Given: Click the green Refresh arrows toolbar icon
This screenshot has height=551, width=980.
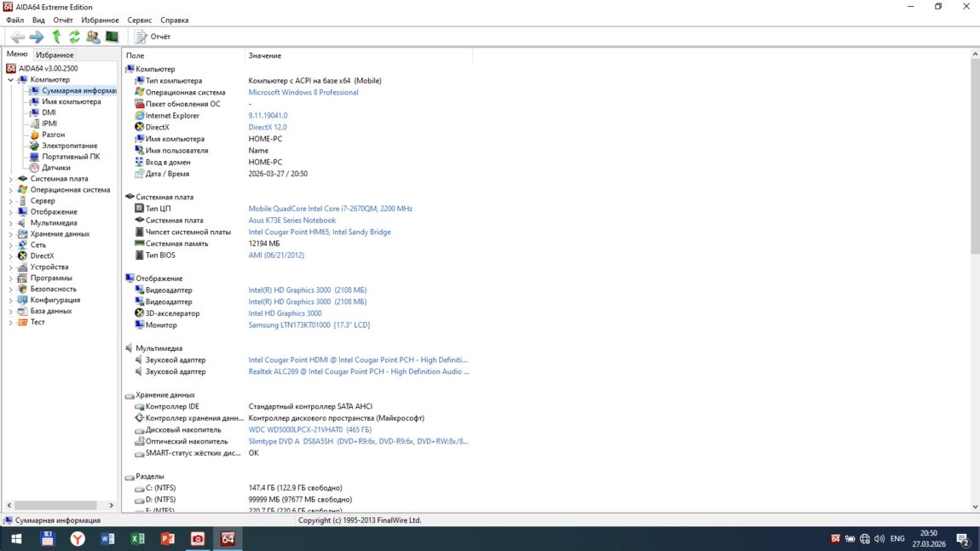Looking at the screenshot, I should pyautogui.click(x=74, y=37).
